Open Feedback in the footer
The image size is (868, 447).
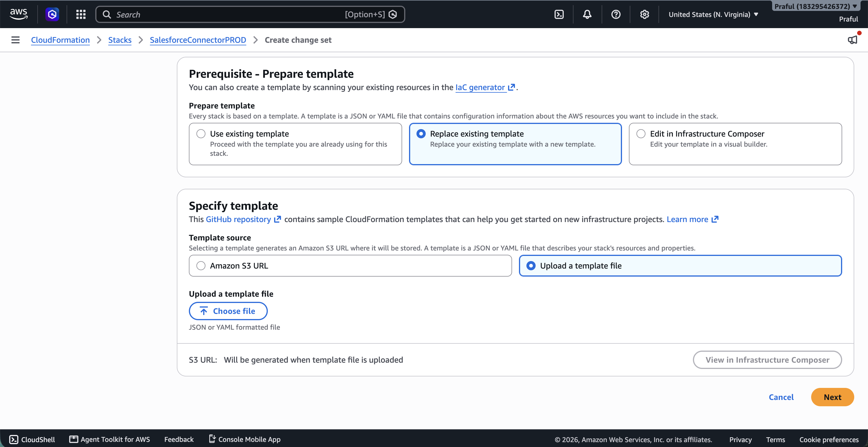(179, 439)
